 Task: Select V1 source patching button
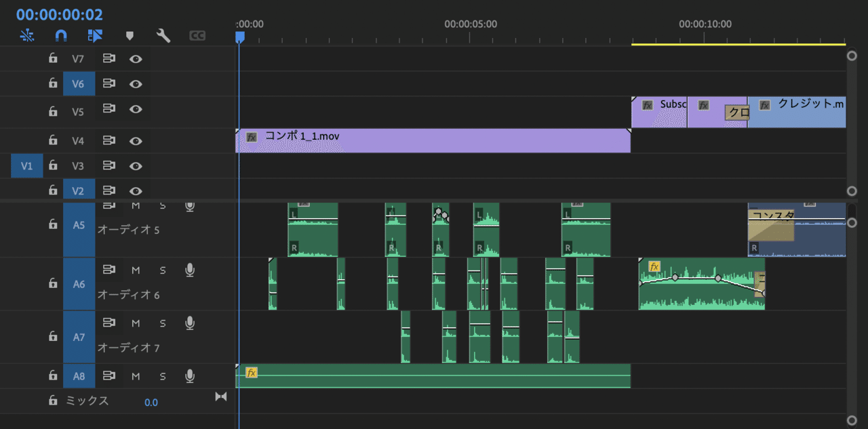pos(26,165)
